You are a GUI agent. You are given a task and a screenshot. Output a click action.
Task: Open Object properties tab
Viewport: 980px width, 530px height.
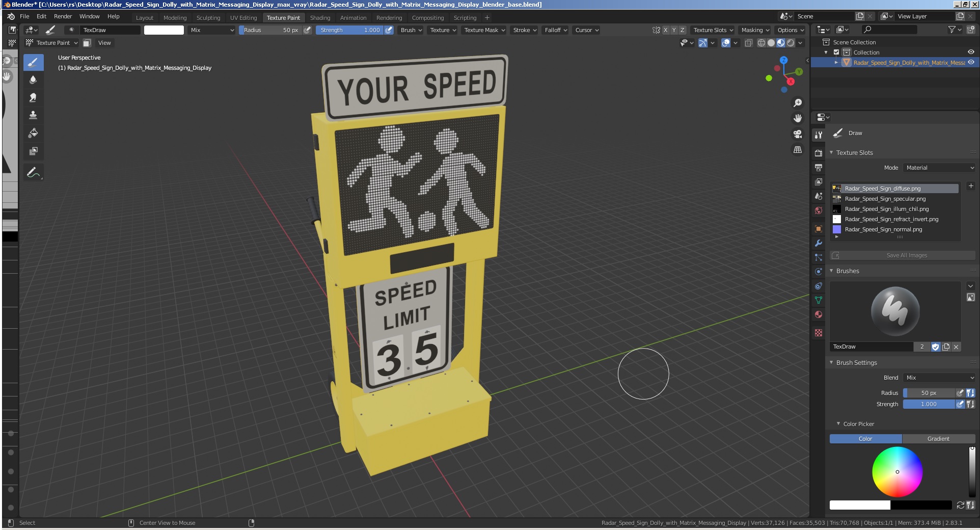tap(819, 229)
